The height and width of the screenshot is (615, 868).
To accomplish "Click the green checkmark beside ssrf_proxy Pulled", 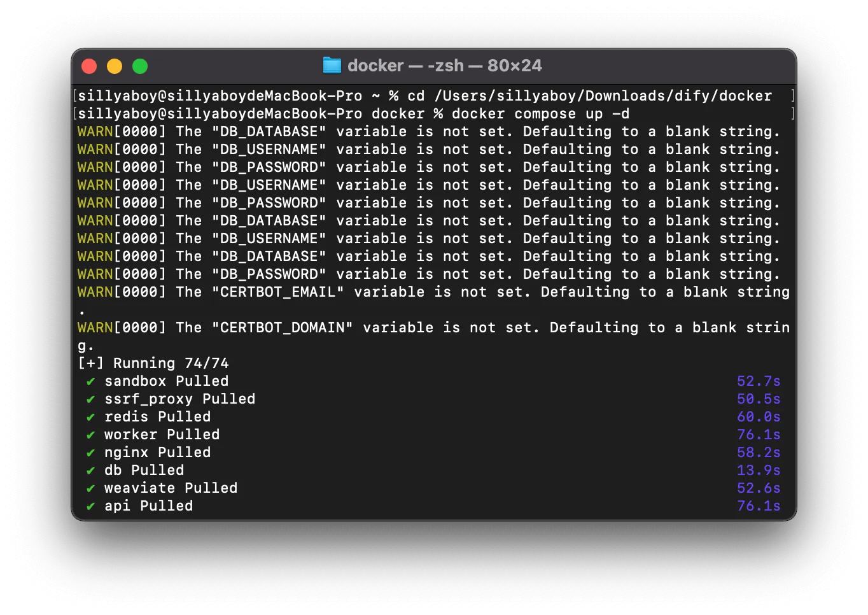I will [90, 399].
